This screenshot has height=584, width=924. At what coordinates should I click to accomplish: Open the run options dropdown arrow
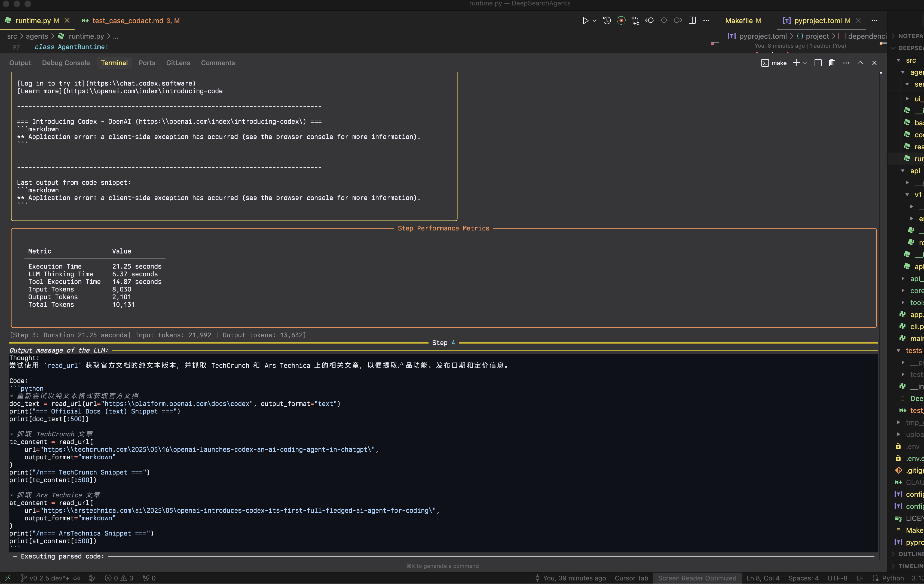pyautogui.click(x=594, y=21)
